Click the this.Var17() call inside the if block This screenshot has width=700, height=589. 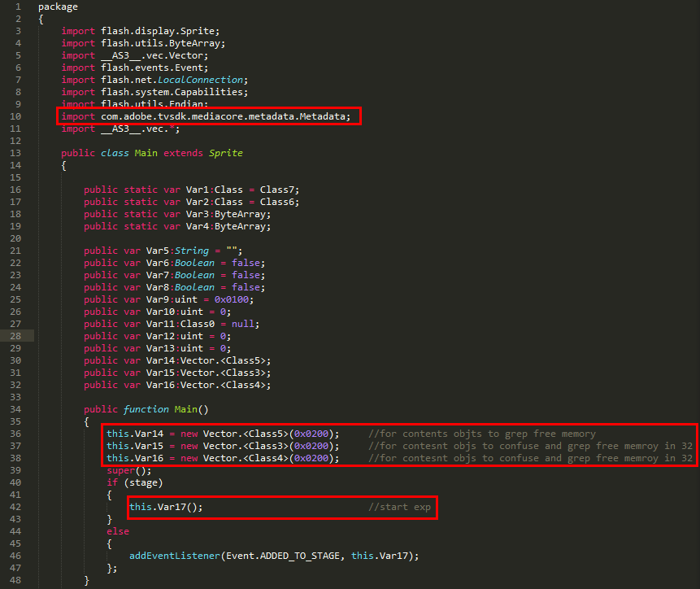166,507
